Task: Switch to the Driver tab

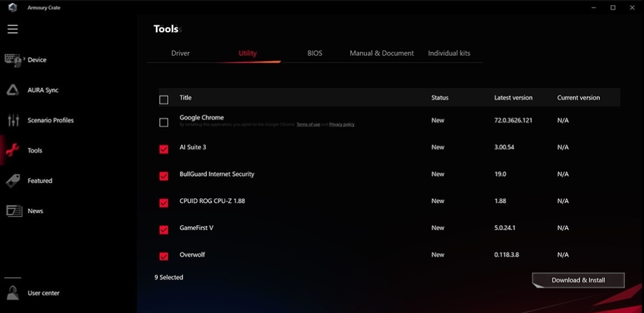Action: pyautogui.click(x=181, y=53)
